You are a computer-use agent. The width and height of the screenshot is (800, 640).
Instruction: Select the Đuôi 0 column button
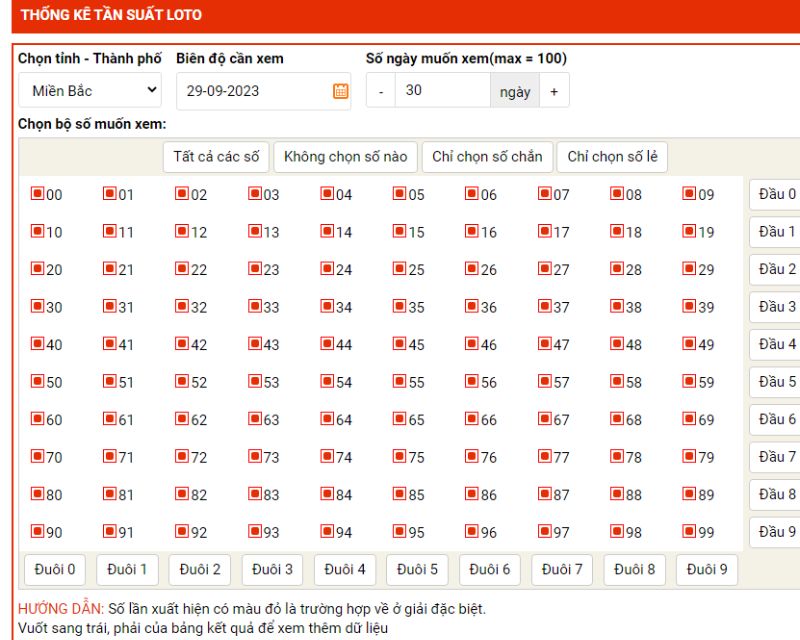click(55, 570)
